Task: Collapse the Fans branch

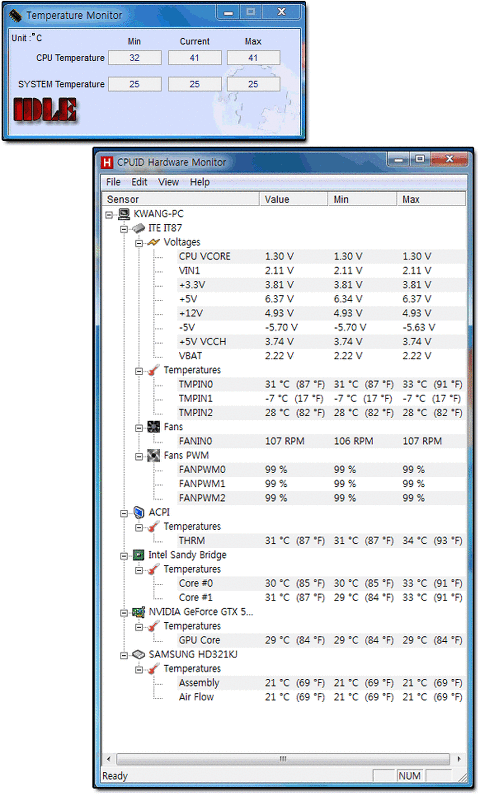Action: tap(139, 428)
